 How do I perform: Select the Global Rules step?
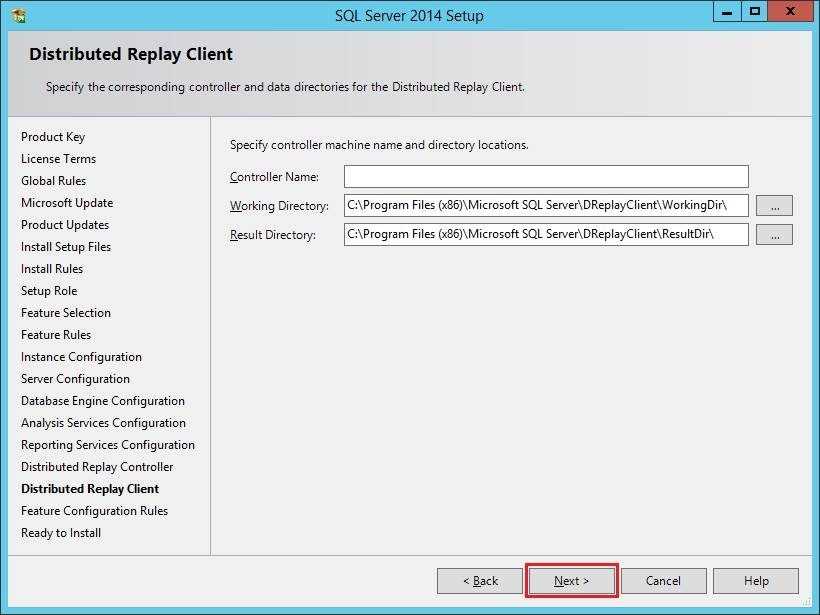click(53, 181)
